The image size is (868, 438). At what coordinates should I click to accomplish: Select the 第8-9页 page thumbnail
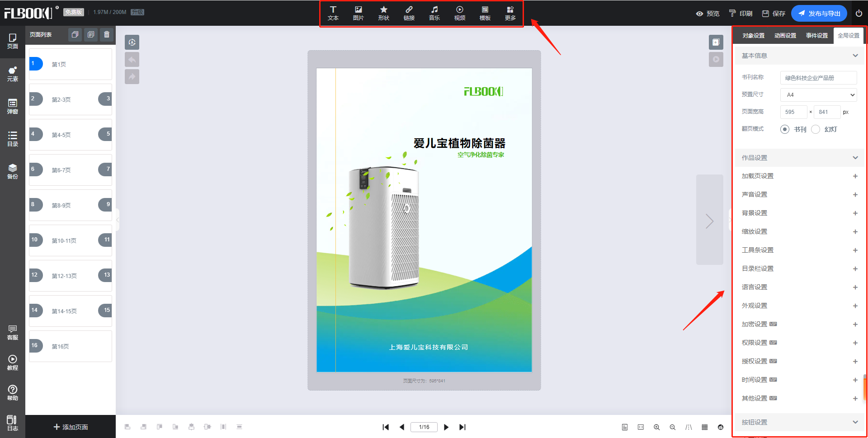tap(71, 205)
